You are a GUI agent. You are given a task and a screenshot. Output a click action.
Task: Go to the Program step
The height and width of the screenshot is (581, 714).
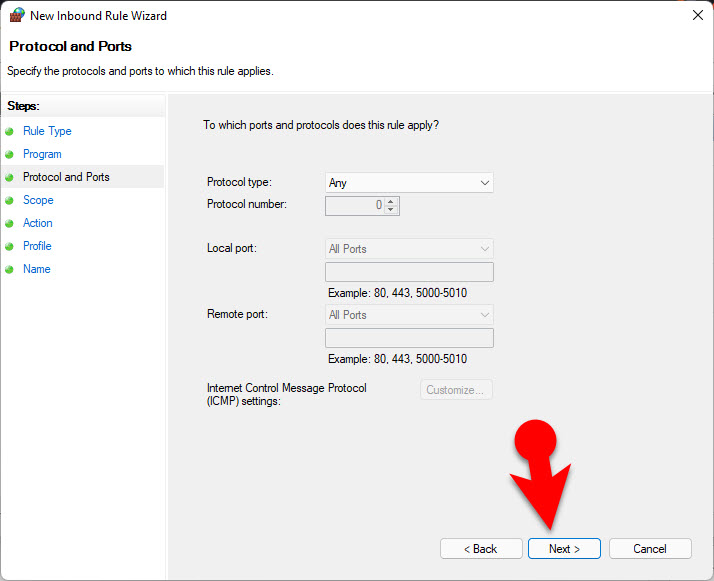[42, 154]
